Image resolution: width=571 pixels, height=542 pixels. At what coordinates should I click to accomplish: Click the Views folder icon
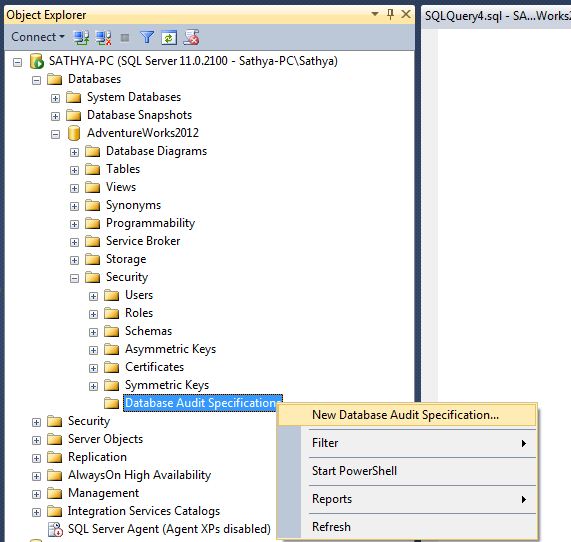pos(92,187)
